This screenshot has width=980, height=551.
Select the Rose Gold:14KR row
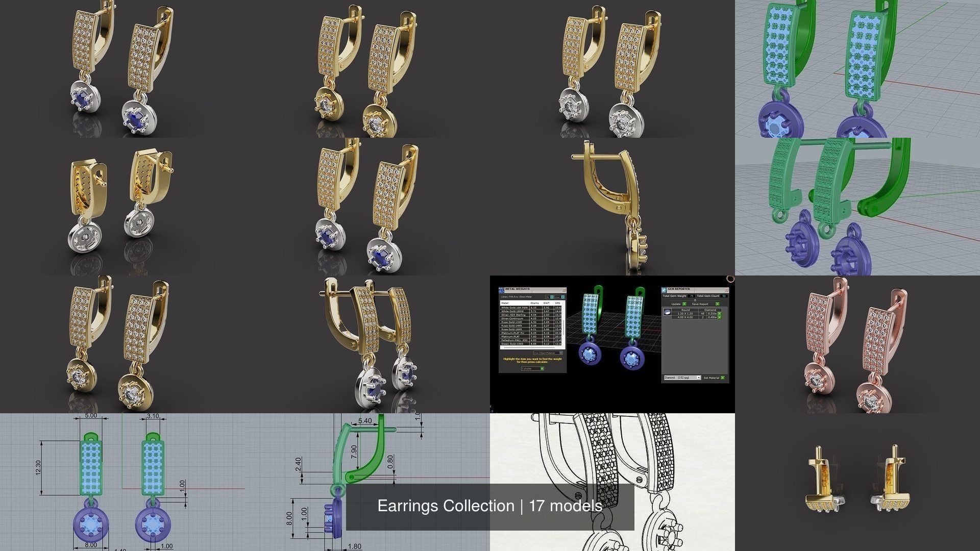[x=531, y=325]
